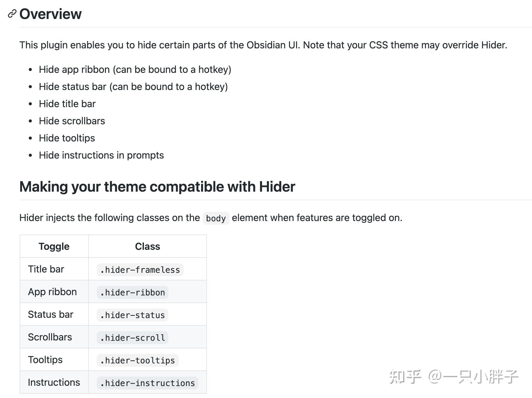Click the "Making your theme compatible with Hider" heading
The width and height of the screenshot is (532, 398).
pyautogui.click(x=157, y=187)
